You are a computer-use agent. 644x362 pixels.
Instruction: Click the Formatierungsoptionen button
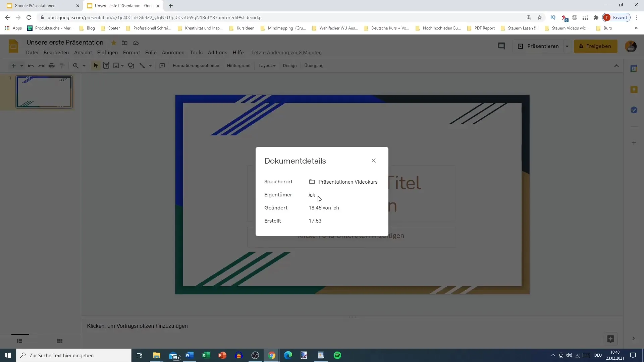point(196,66)
